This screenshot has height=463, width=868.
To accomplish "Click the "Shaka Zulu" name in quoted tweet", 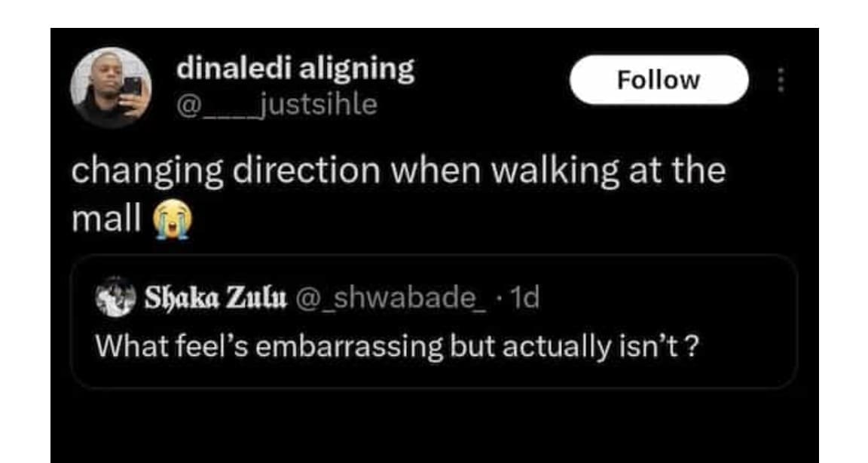I will click(215, 299).
